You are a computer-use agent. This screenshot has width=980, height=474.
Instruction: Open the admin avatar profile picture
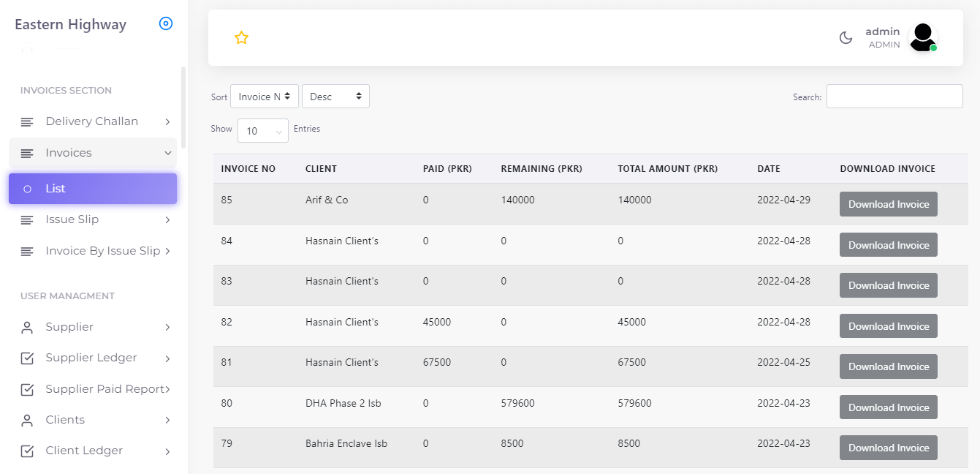point(923,37)
